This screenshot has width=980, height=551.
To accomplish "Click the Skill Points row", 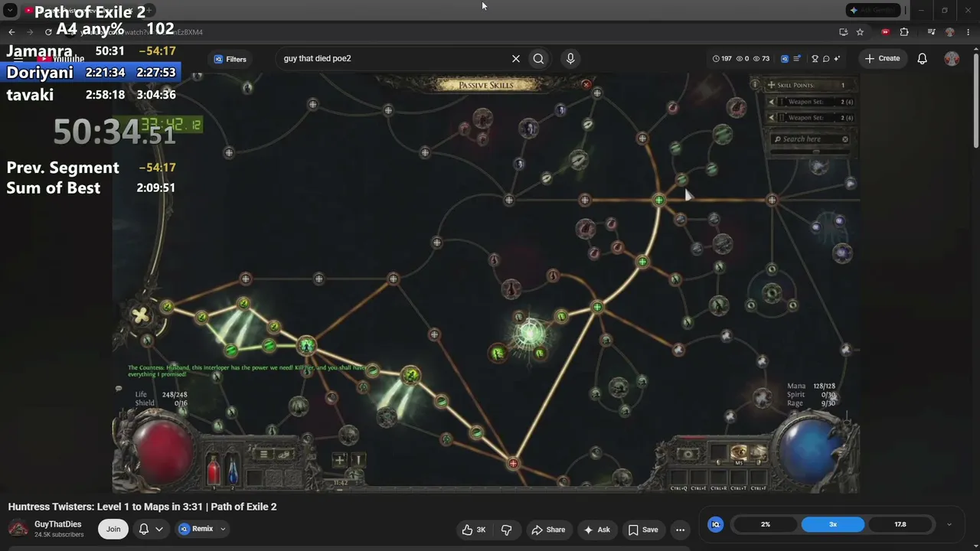I will [x=810, y=85].
